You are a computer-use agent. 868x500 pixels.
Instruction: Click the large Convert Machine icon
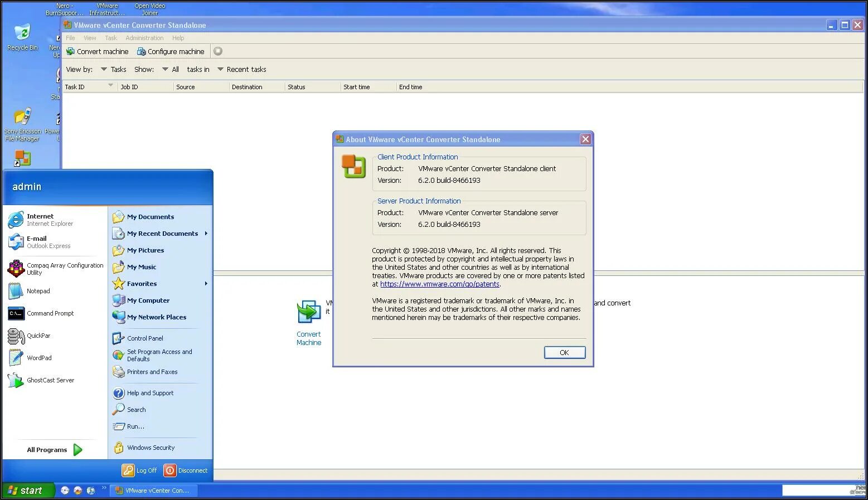[308, 312]
